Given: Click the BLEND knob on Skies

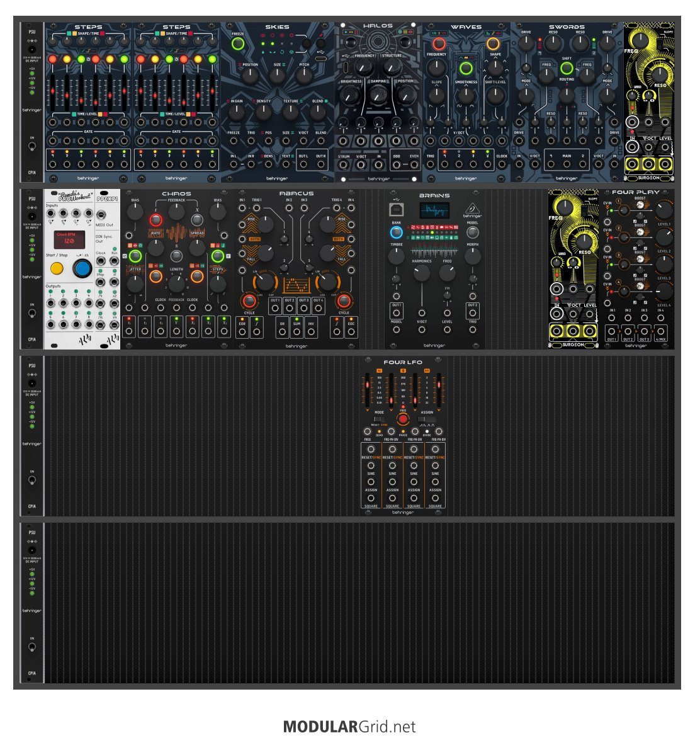Looking at the screenshot, I should pos(318,112).
